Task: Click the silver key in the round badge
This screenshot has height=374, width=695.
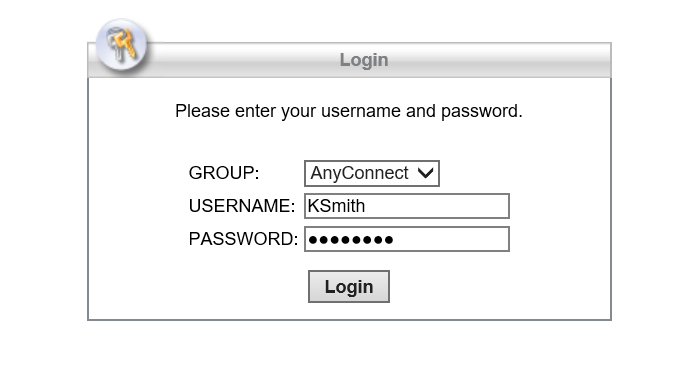Action: pos(117,44)
